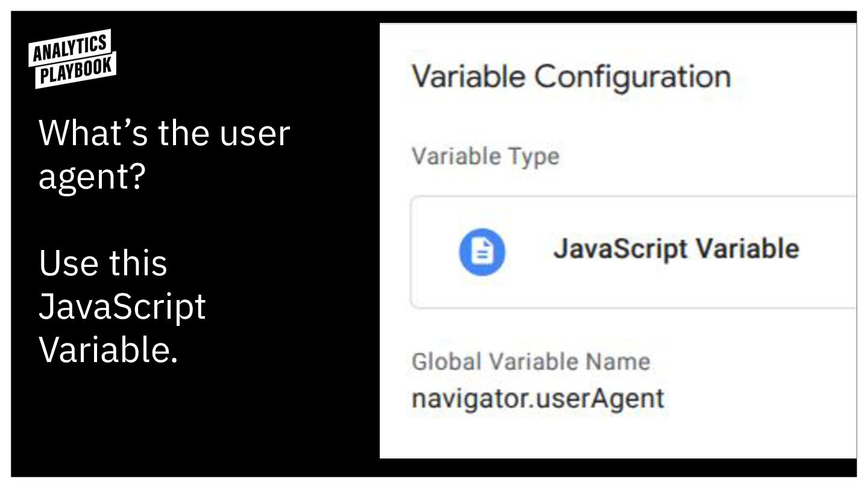Viewport: 868px width, 488px height.
Task: Click the "Variable." word on black panel
Action: [x=108, y=350]
